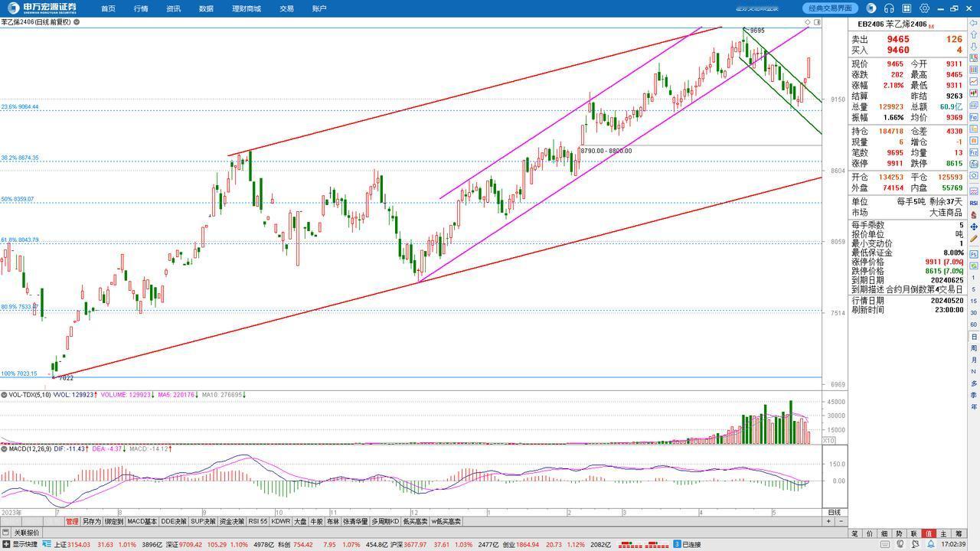Switch to 周 weekly period in sidebar
Screen dimensions: 980x551
click(x=974, y=348)
